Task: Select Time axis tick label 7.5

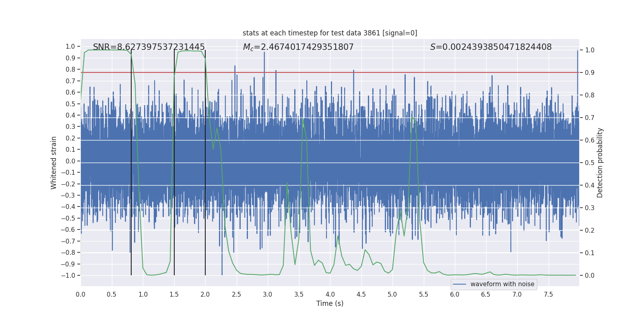Action: [548, 294]
